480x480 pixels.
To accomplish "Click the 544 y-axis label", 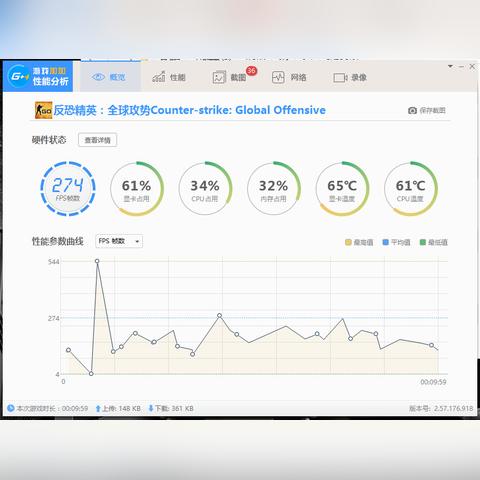I will point(53,262).
